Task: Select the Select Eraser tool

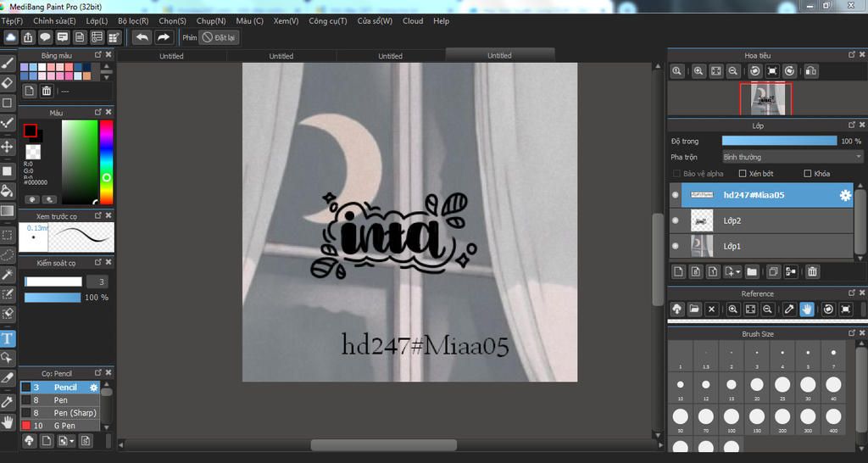Action: pos(7,314)
